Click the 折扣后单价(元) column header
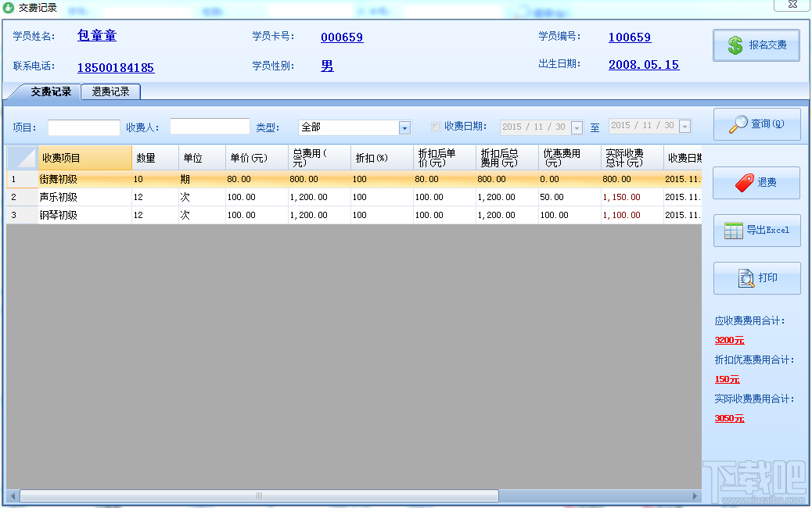Image resolution: width=812 pixels, height=508 pixels. tap(445, 158)
